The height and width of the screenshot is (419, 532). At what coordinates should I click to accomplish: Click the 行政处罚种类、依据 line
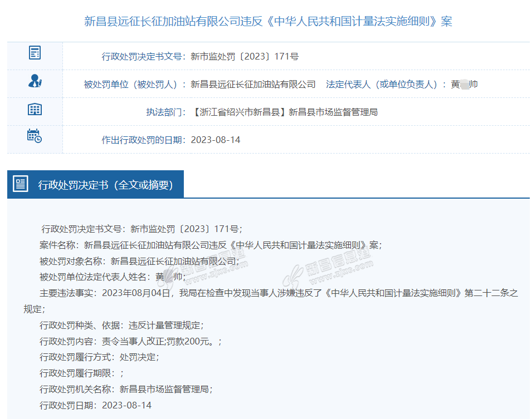click(x=121, y=325)
